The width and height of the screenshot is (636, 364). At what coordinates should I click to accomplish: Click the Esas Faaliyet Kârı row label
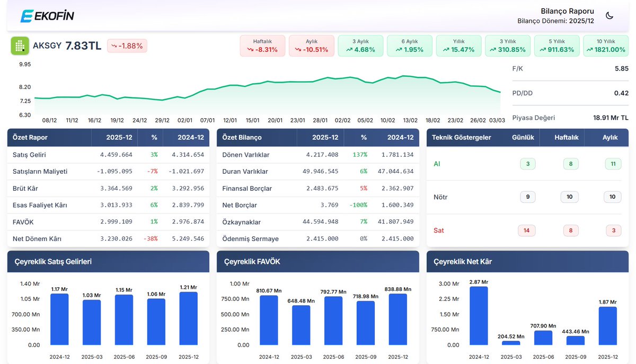[40, 205]
